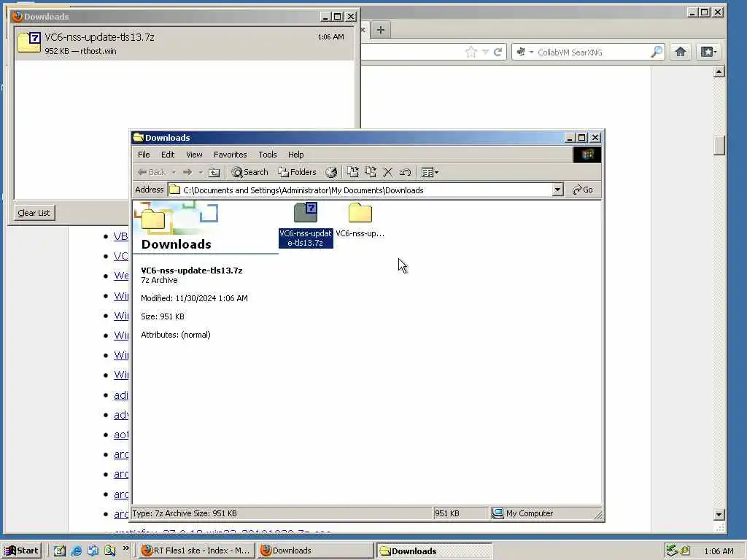Screen dimensions: 747x560
Task: Open the Start menu
Action: (x=21, y=551)
